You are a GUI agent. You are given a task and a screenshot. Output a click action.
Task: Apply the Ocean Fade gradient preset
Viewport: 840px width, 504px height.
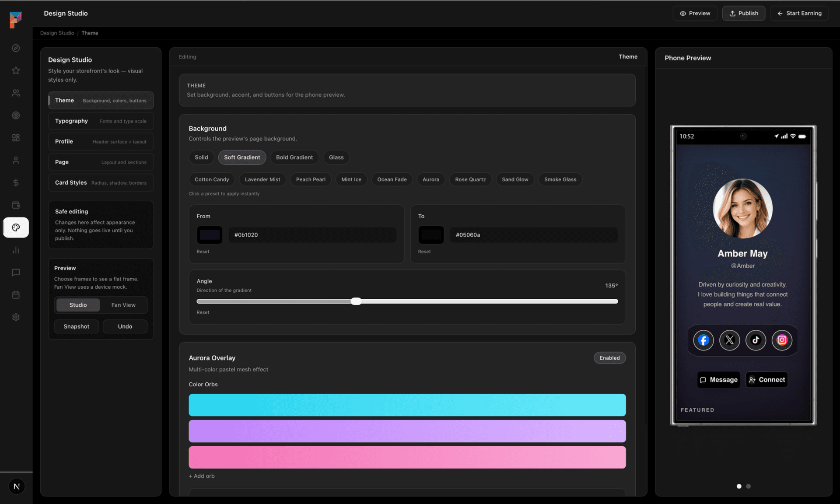(x=392, y=179)
